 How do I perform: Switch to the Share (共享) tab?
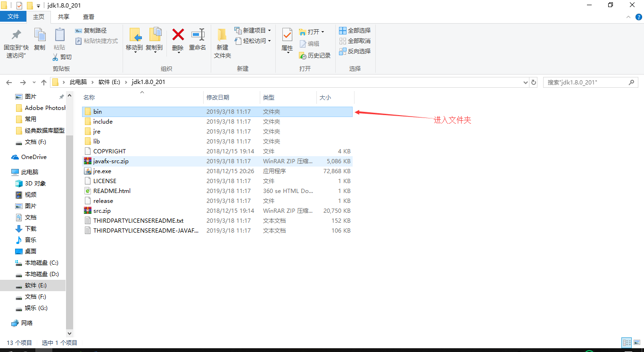click(x=63, y=17)
